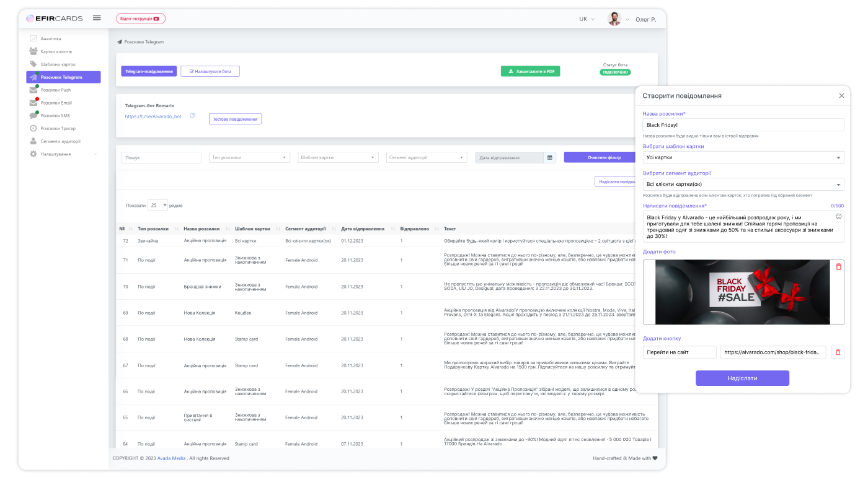Expand the card template select in dialog
Image resolution: width=868 pixels, height=480 pixels.
click(743, 158)
